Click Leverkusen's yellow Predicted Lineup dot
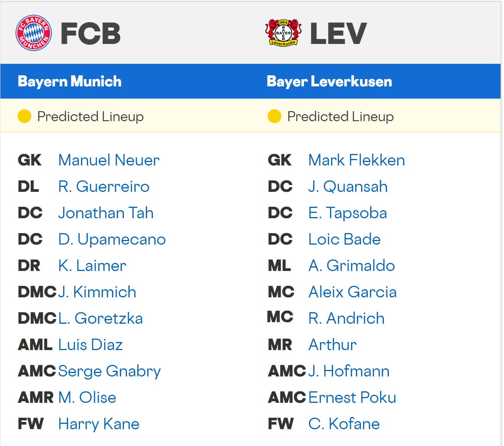The image size is (504, 446). click(274, 116)
